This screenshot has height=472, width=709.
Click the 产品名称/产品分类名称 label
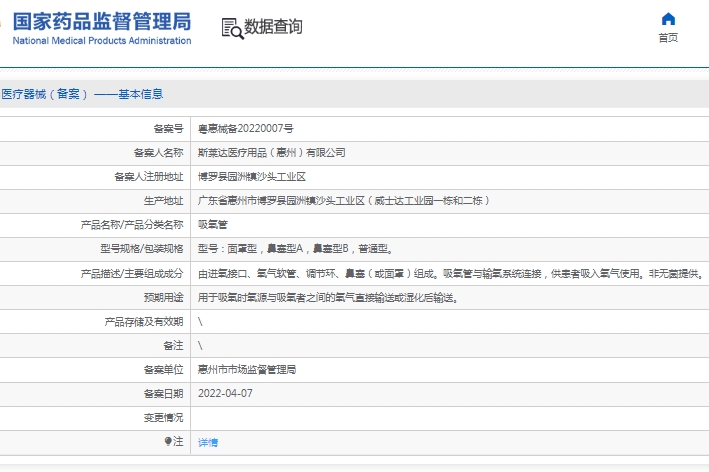[132, 225]
